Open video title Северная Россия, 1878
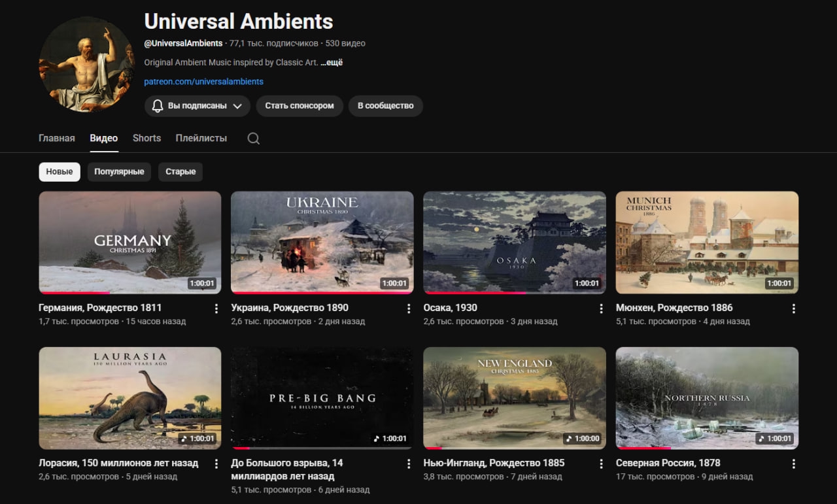837x504 pixels. coord(668,463)
